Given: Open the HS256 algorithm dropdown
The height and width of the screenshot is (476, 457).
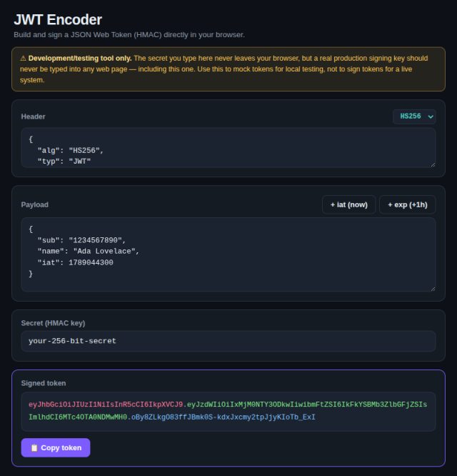Looking at the screenshot, I should tap(414, 116).
